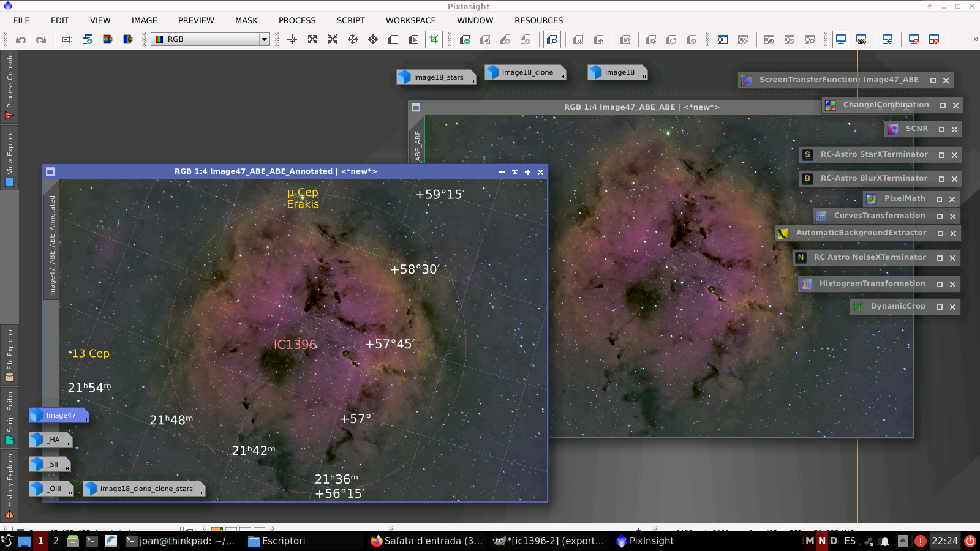The height and width of the screenshot is (551, 980).
Task: Toggle the Screen Transfer Function monitor toolbar icon
Action: click(x=841, y=39)
